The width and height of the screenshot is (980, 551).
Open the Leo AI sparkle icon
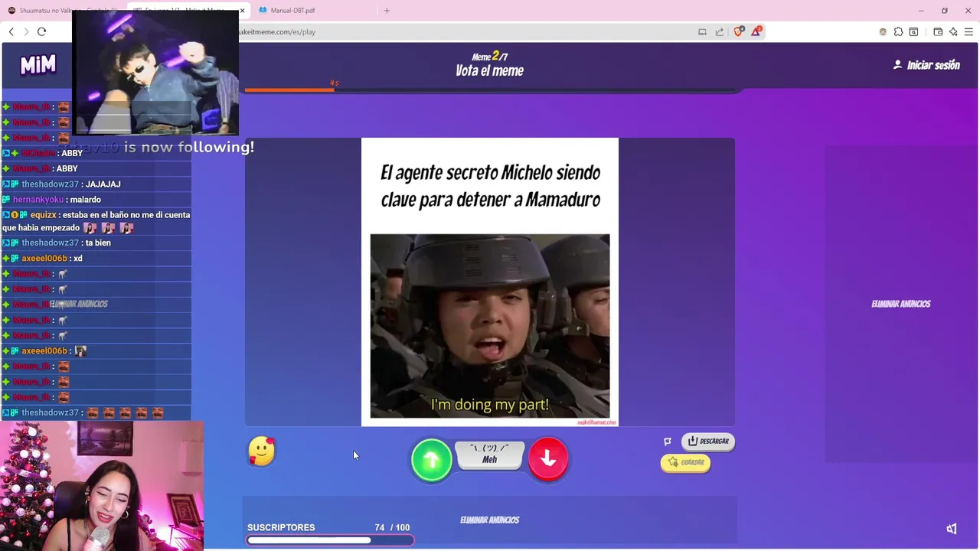click(x=953, y=31)
